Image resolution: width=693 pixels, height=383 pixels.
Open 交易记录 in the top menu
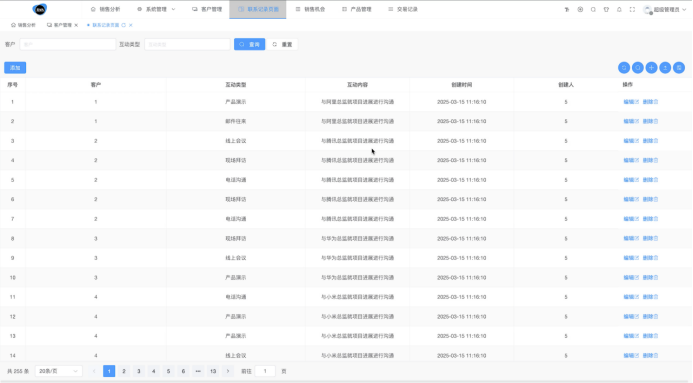403,9
